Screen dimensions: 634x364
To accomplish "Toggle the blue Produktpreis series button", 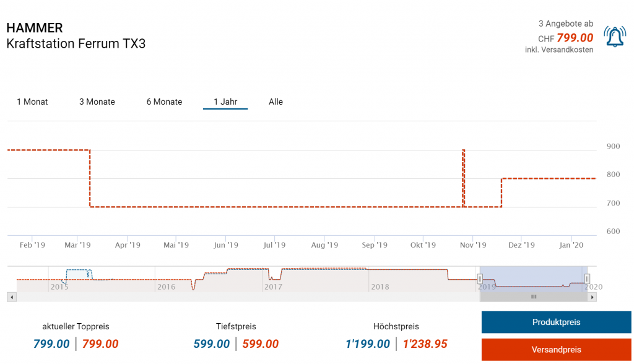I will point(556,322).
